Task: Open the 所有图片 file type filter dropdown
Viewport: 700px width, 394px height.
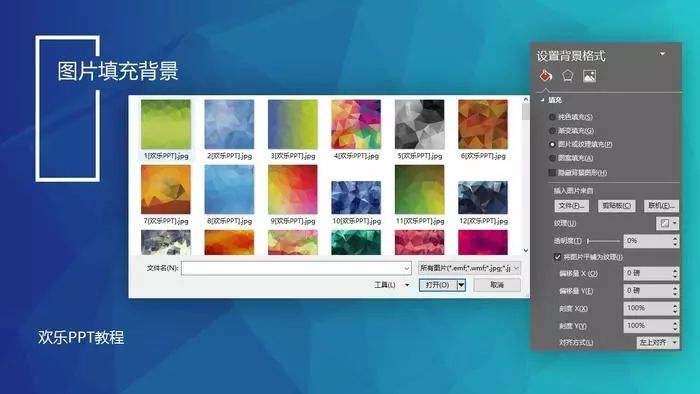Action: click(x=469, y=268)
